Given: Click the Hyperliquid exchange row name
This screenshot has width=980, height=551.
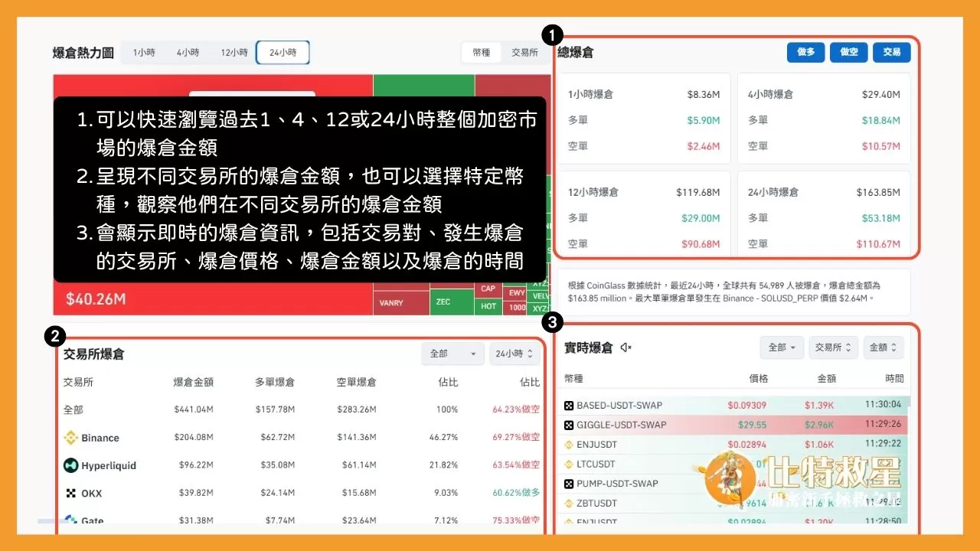Looking at the screenshot, I should point(109,466).
